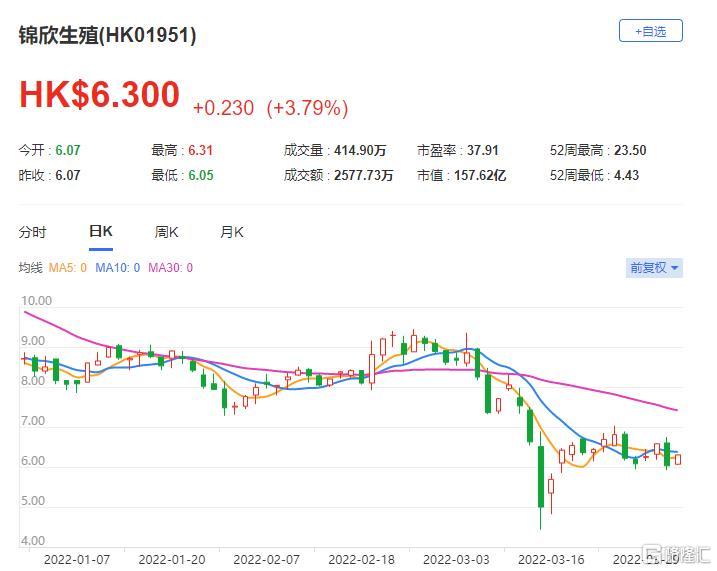
Task: Click the MA5 moving average label
Action: 68,267
